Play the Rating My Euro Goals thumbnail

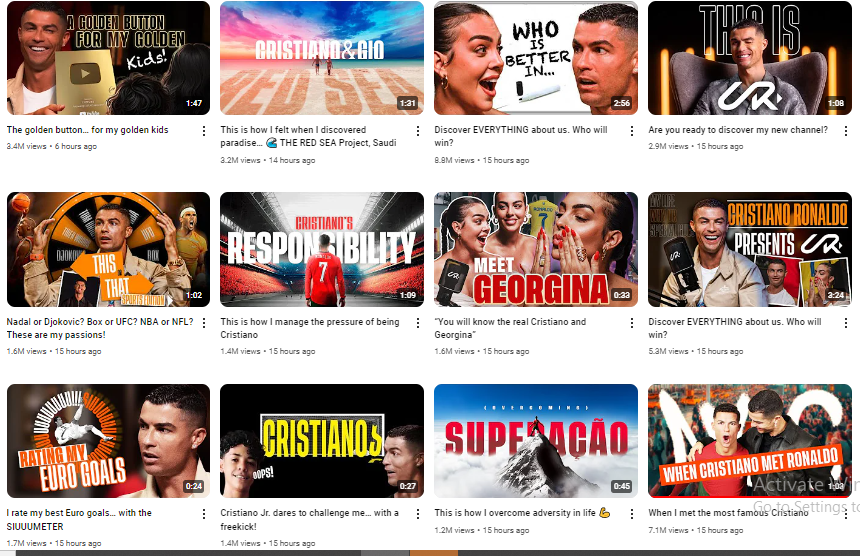click(x=108, y=441)
